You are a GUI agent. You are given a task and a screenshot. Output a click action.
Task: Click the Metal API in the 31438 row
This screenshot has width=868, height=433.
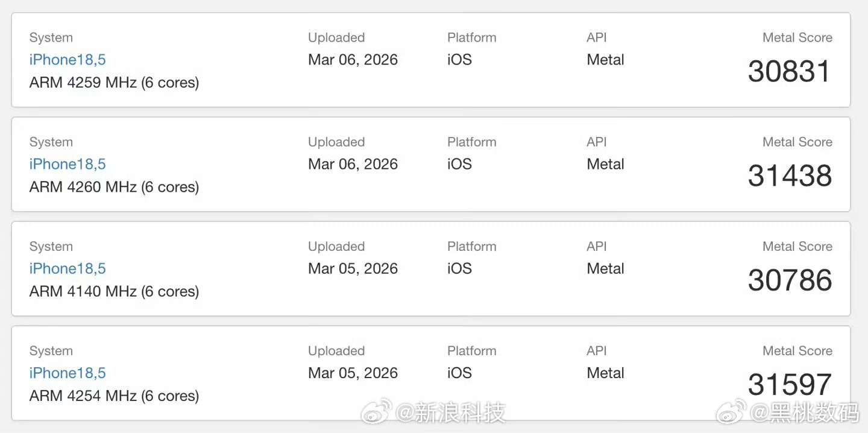point(605,164)
